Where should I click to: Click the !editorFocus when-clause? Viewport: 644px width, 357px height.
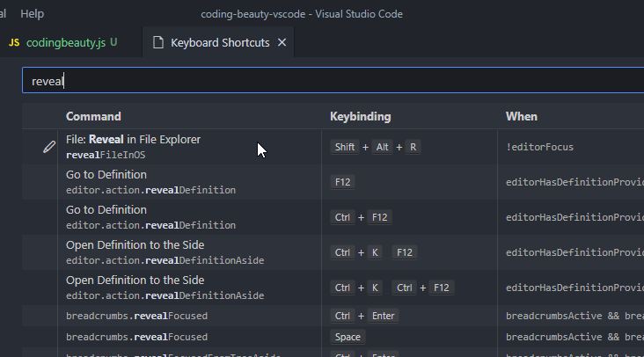539,147
